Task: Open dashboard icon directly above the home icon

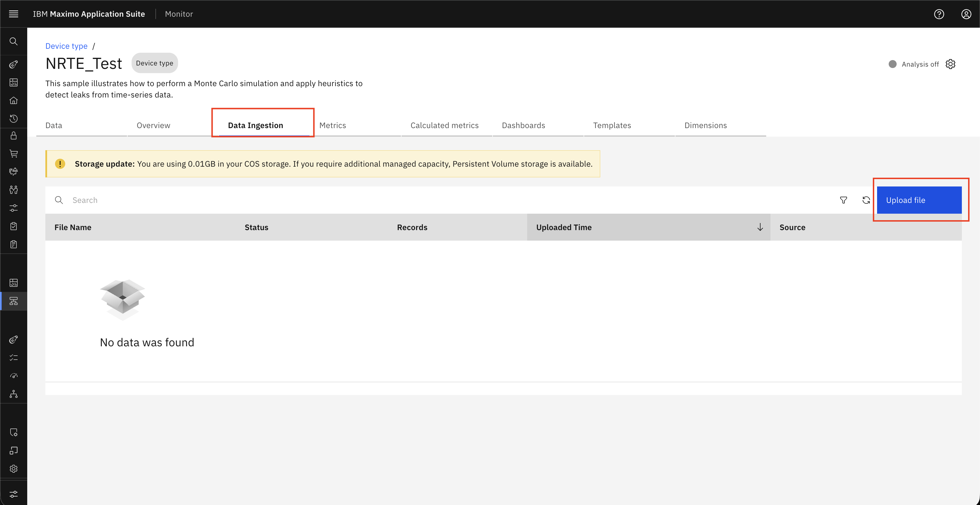Action: pyautogui.click(x=14, y=82)
